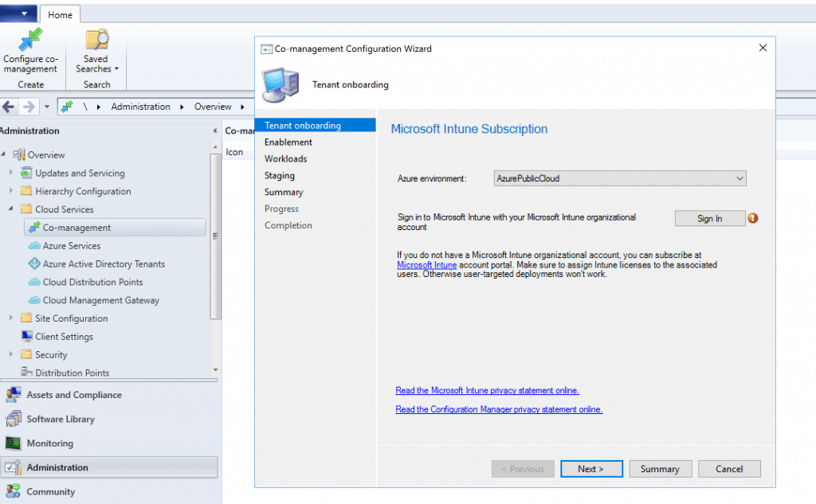Close the Co-management Configuration Wizard
Screen dimensions: 816x504
[x=763, y=48]
